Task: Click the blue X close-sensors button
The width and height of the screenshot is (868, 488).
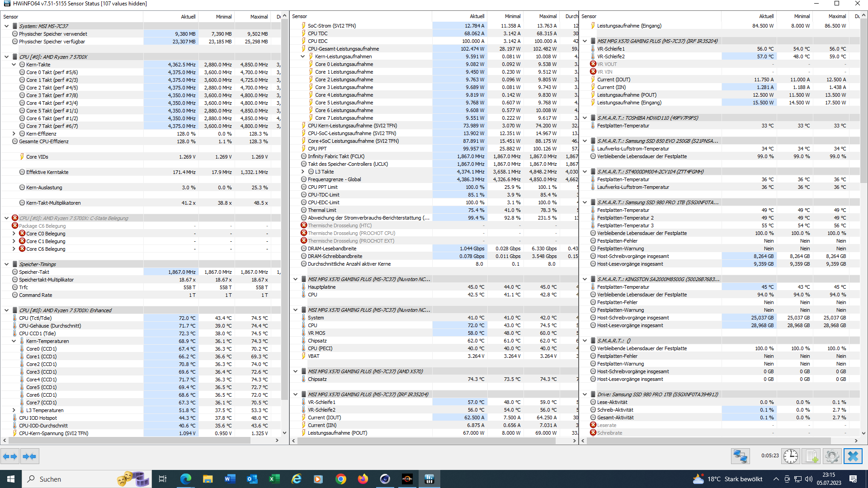Action: coord(853,456)
